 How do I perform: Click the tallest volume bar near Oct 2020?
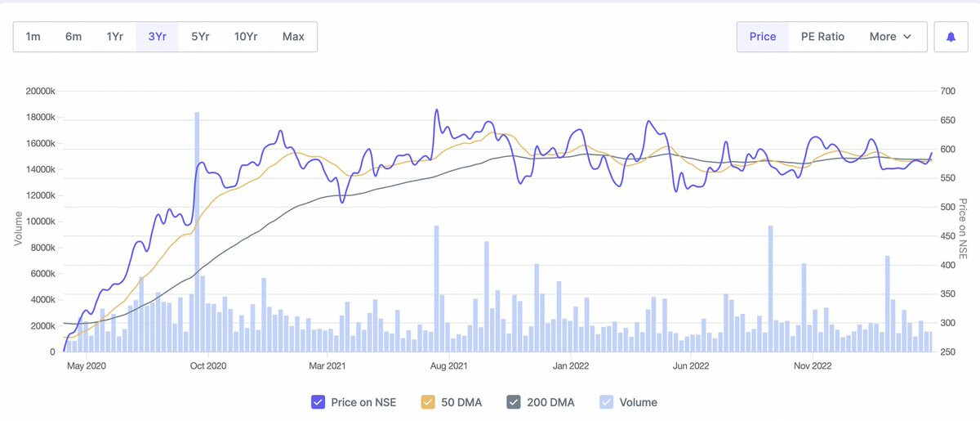[197, 232]
